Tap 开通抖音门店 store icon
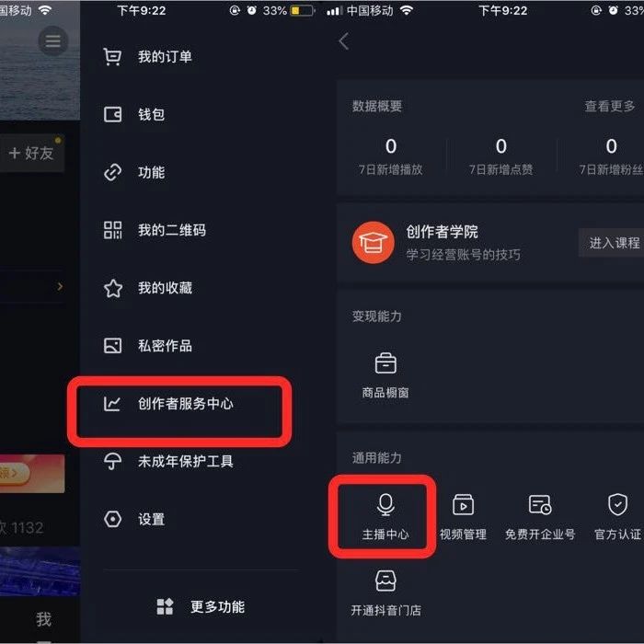Image resolution: width=644 pixels, height=644 pixels. 385,581
